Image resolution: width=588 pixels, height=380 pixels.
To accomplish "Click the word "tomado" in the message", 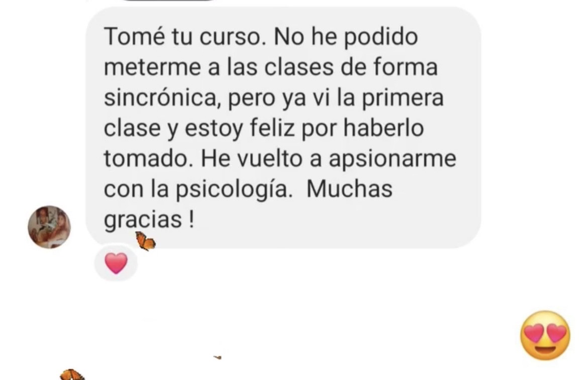I will (x=146, y=159).
